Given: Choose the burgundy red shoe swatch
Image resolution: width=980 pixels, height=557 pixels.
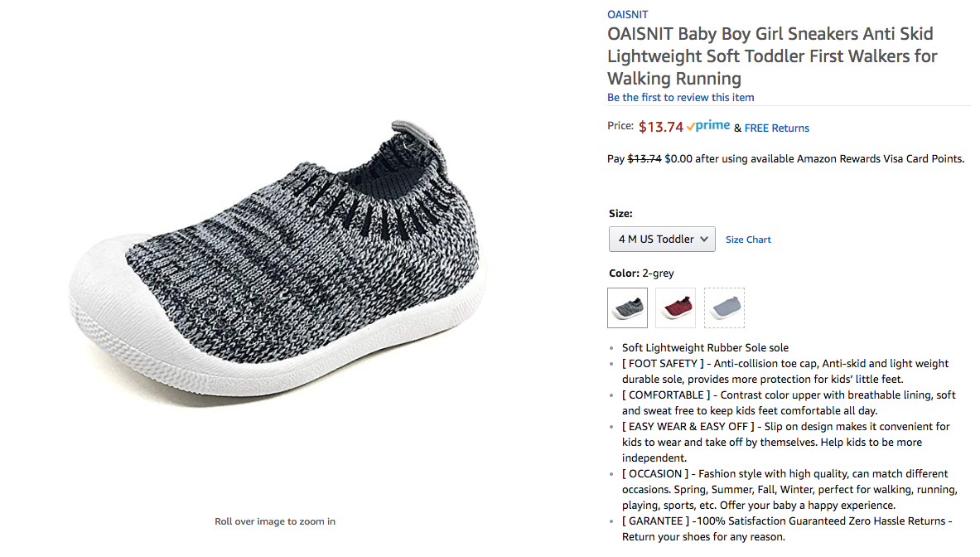Looking at the screenshot, I should (675, 308).
